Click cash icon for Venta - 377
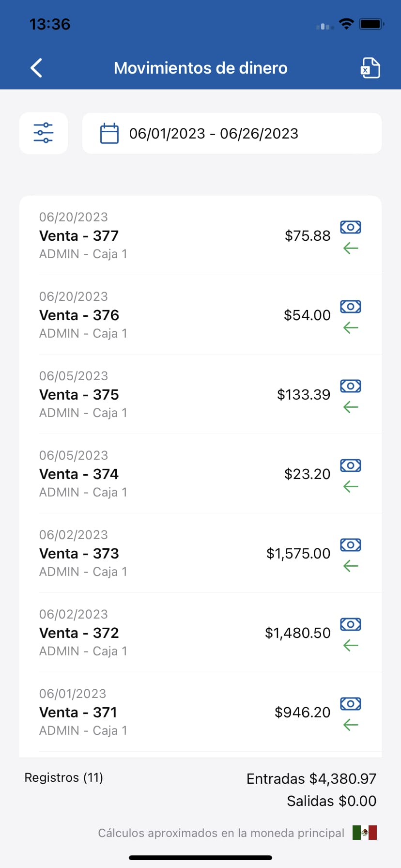This screenshot has height=868, width=401. tap(350, 227)
